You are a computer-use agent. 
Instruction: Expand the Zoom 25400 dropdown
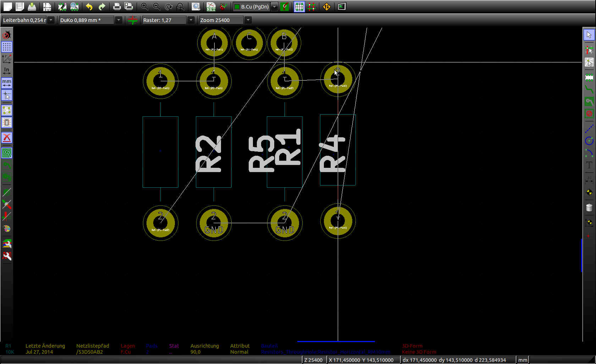click(248, 20)
